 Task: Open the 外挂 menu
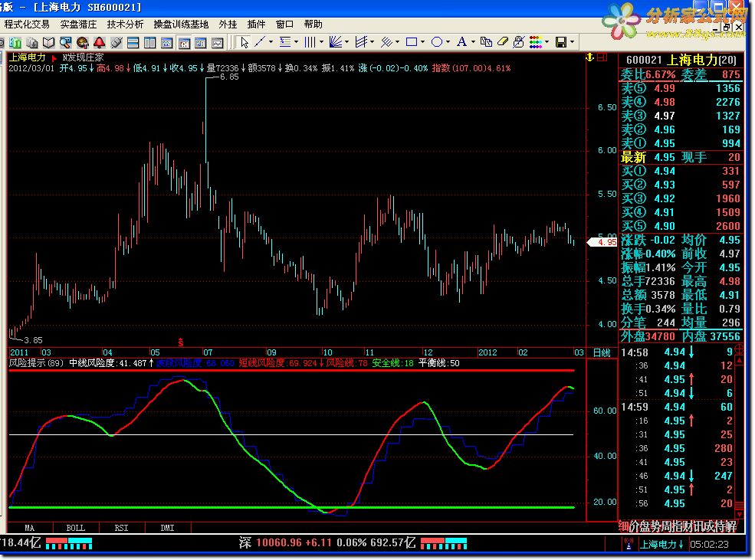click(x=228, y=24)
